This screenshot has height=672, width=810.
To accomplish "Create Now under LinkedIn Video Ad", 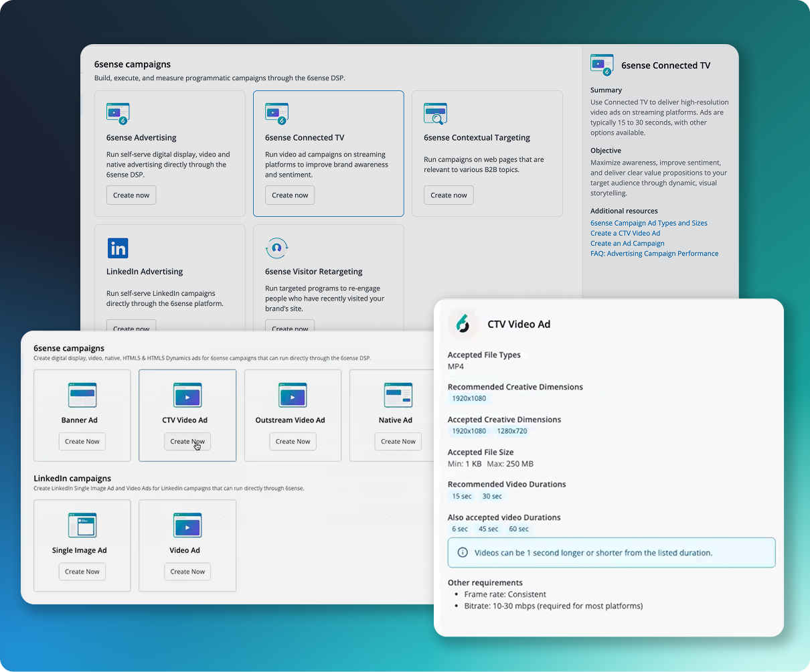I will point(187,572).
